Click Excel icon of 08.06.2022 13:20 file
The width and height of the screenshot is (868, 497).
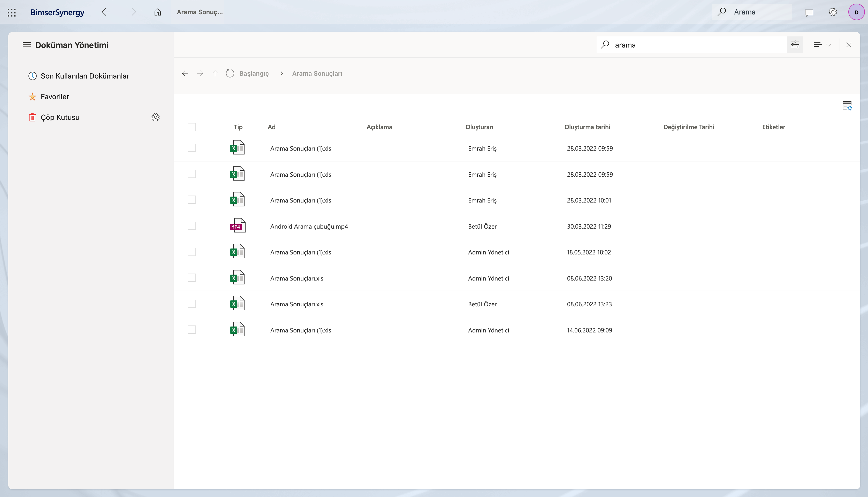[237, 277]
